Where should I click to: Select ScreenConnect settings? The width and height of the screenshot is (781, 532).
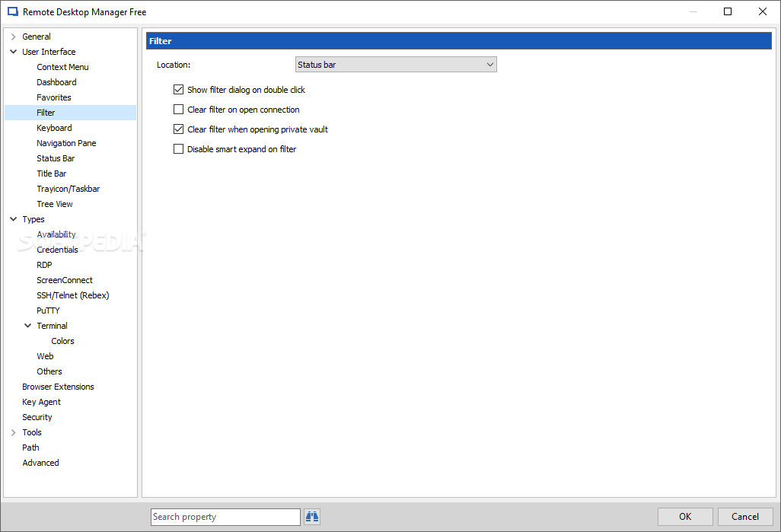coord(65,280)
